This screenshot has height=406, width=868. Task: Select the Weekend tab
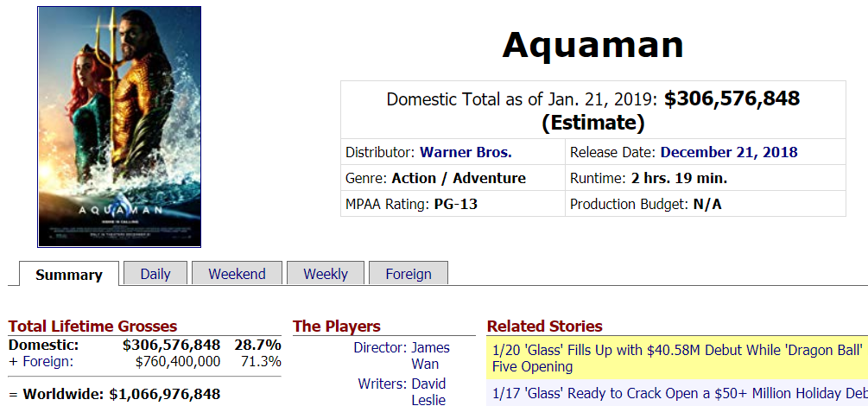[x=237, y=274]
